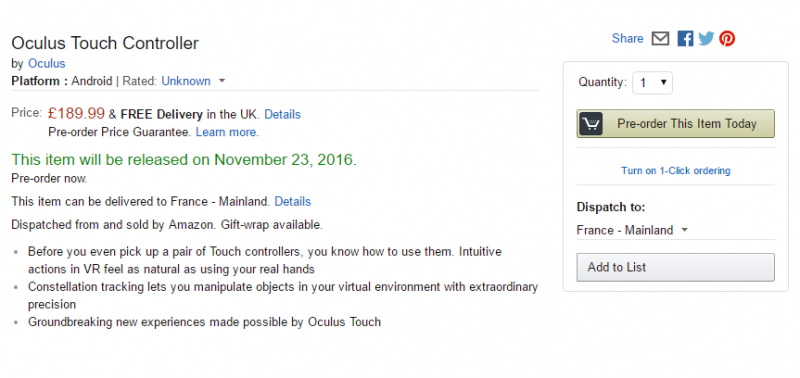Image resolution: width=800 pixels, height=378 pixels.
Task: Open the Quantity dropdown
Action: 652,83
